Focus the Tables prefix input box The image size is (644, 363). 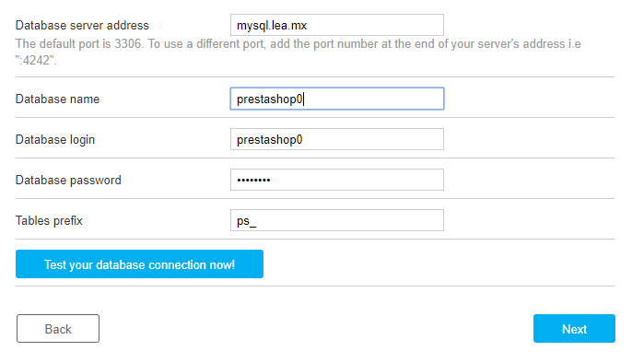pos(337,220)
